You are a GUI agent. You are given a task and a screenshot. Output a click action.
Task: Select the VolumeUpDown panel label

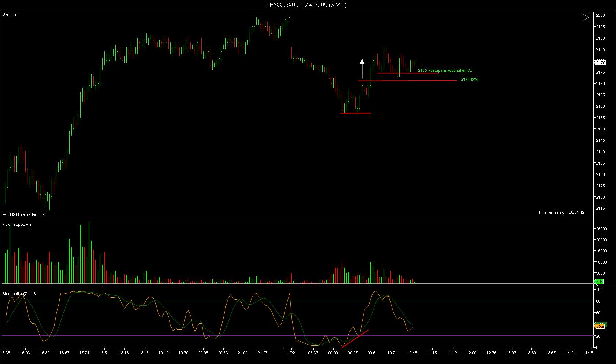16,224
